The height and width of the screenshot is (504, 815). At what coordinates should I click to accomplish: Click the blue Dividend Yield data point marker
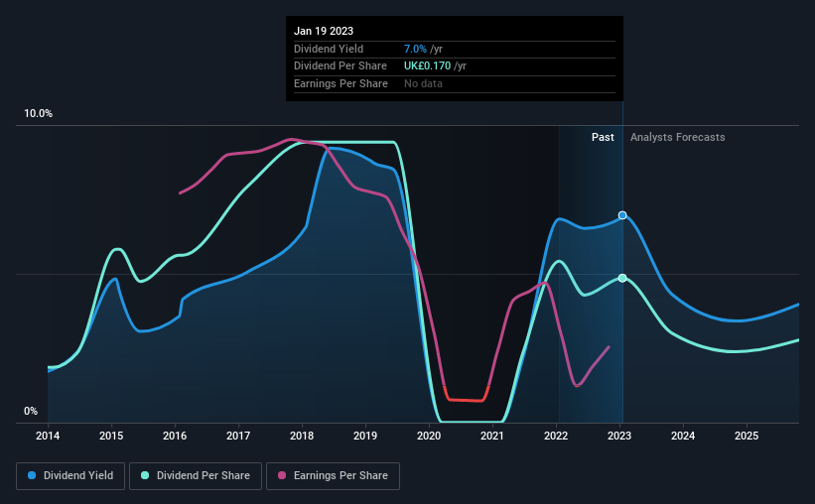(622, 215)
